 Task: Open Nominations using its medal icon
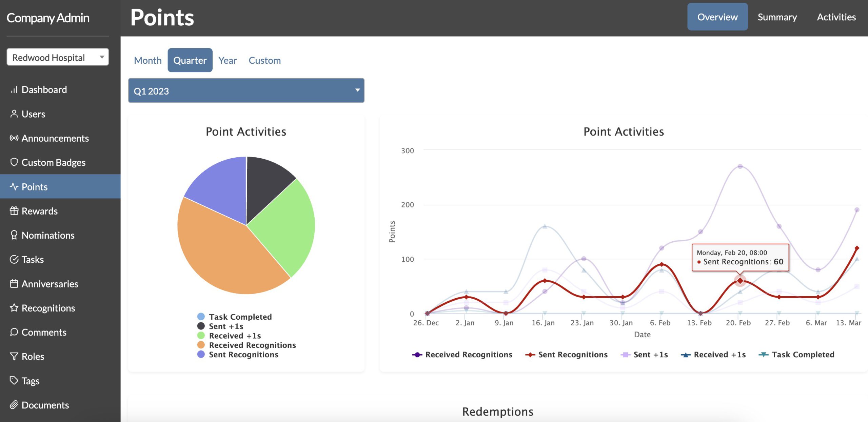(x=14, y=235)
